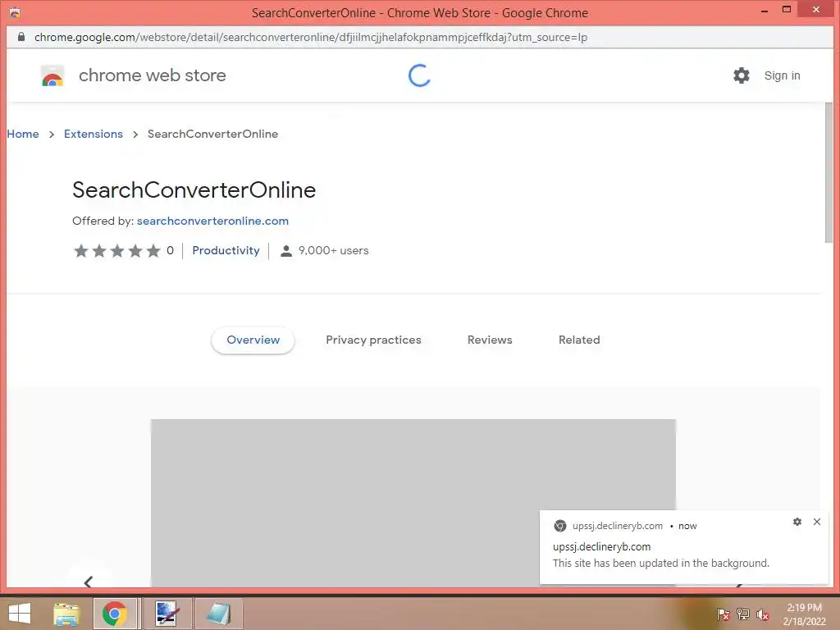Click the address bar URL
Image resolution: width=840 pixels, height=630 pixels.
(311, 37)
